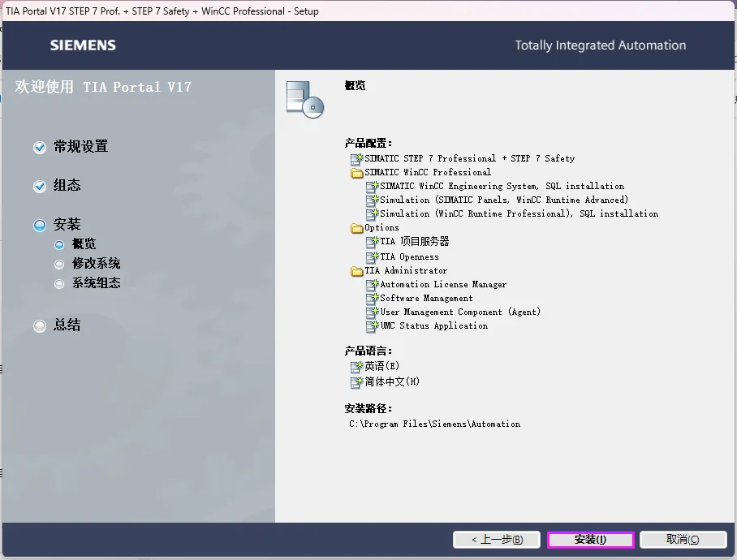Click the User Management Component icon

pyautogui.click(x=373, y=312)
